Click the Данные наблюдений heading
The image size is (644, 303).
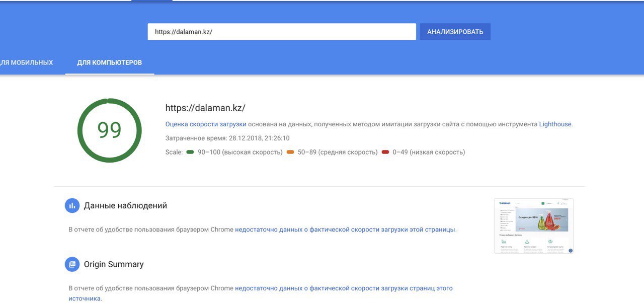coord(125,205)
